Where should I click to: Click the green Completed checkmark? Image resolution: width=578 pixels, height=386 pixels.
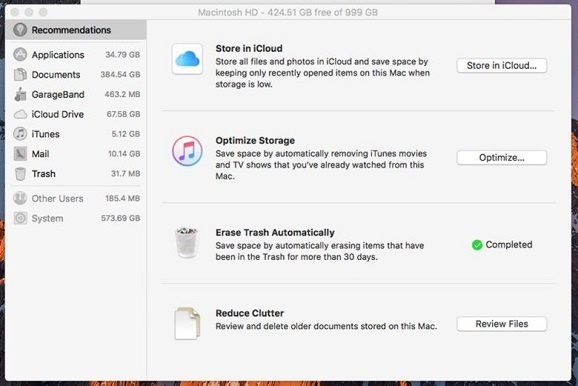[x=477, y=245]
